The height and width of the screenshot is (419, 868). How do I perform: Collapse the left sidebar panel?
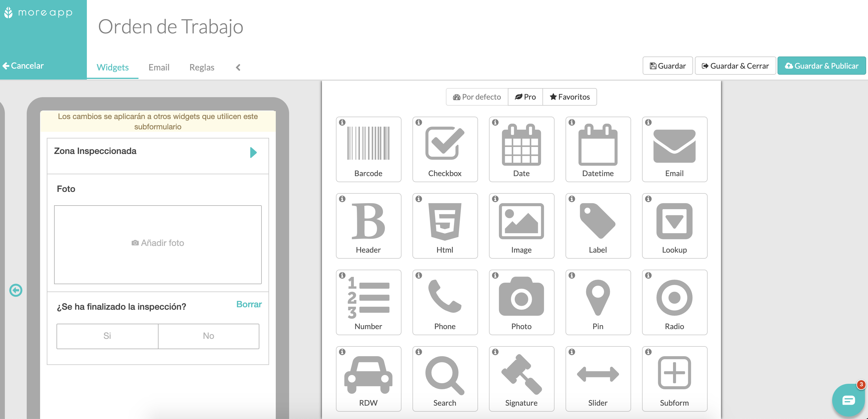[x=238, y=67]
